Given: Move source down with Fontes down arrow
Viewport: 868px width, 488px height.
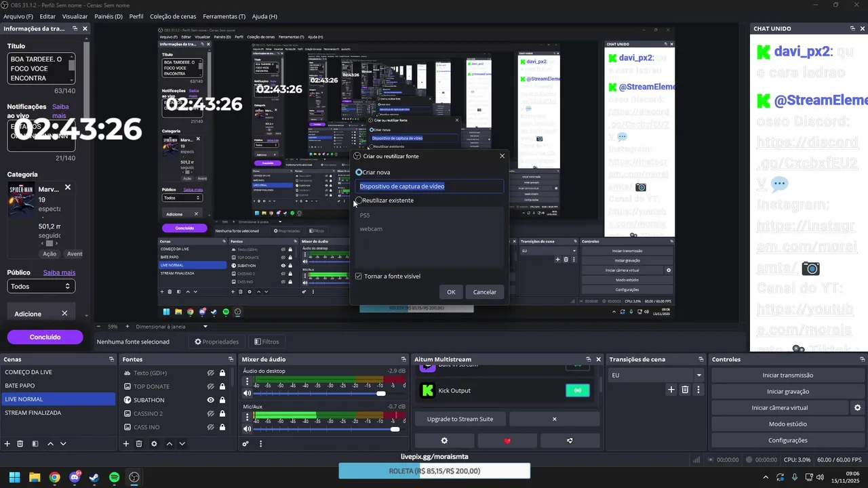Looking at the screenshot, I should [182, 444].
